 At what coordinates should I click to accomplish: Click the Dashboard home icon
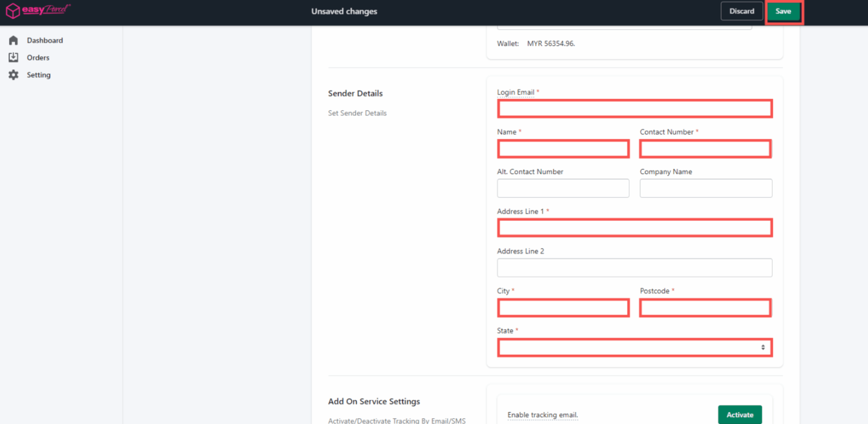pos(13,40)
